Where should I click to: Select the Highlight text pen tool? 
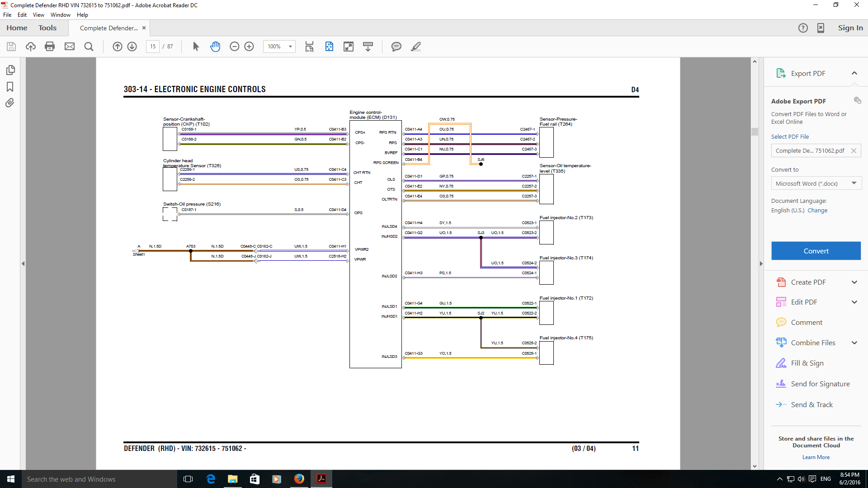tap(416, 47)
